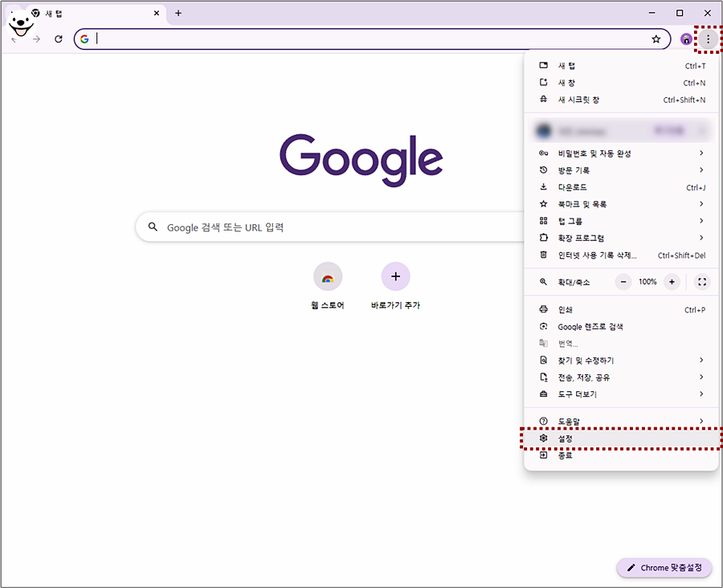Click the address bar input field

[372, 39]
